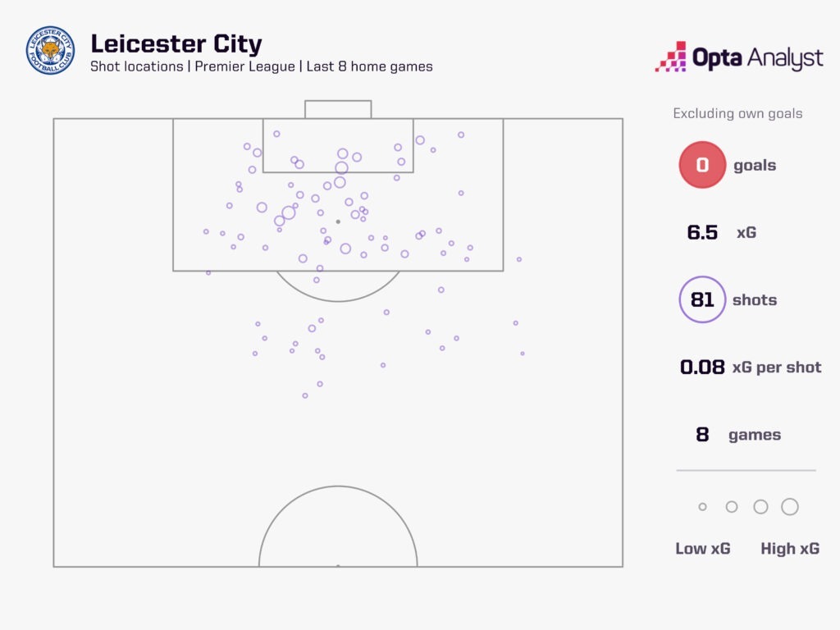Click the purple-ringed 81 shots badge
Image resolution: width=840 pixels, height=630 pixels.
point(702,299)
